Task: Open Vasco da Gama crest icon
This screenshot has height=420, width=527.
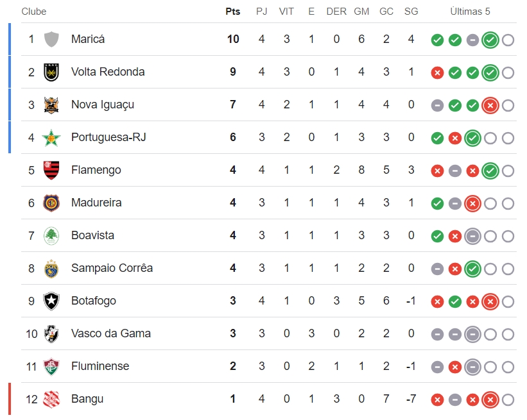Action: 51,333
